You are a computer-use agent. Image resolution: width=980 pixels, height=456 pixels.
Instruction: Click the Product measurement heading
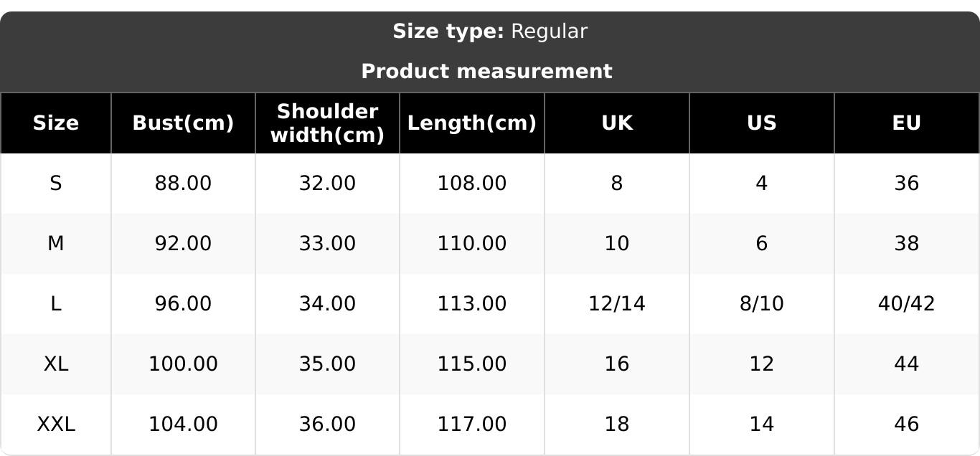coord(487,72)
